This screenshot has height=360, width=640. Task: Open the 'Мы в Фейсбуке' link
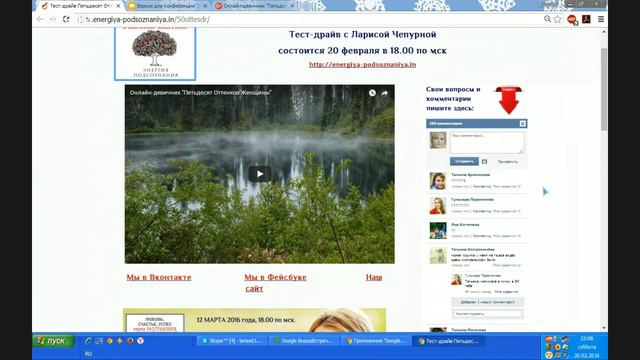tap(275, 277)
